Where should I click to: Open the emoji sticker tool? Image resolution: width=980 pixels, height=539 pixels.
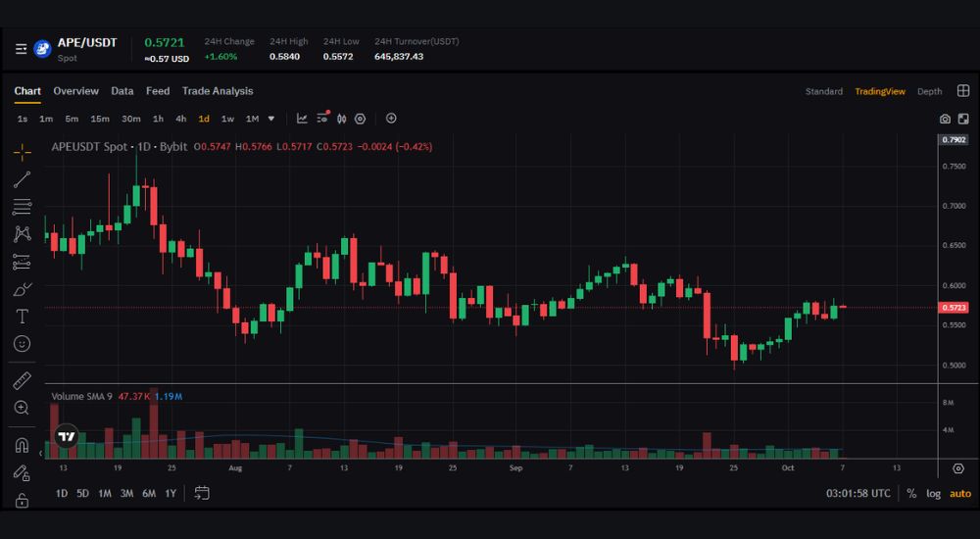click(22, 344)
